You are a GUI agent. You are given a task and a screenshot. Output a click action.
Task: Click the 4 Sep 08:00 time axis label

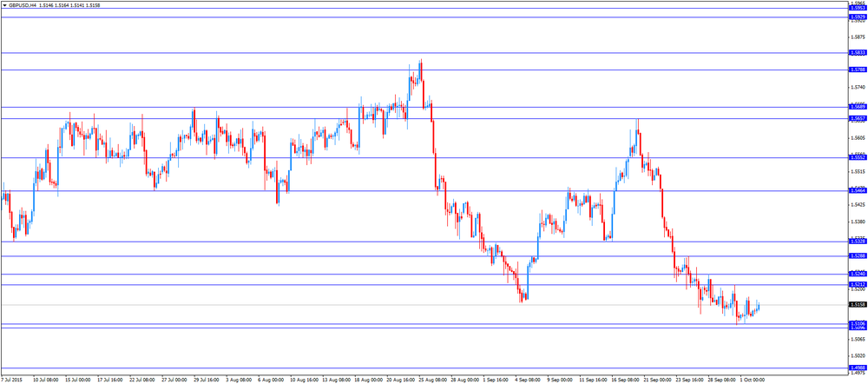pos(528,381)
